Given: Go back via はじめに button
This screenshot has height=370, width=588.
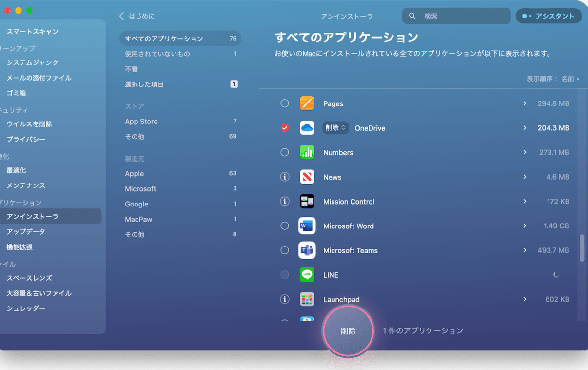Looking at the screenshot, I should click(137, 16).
